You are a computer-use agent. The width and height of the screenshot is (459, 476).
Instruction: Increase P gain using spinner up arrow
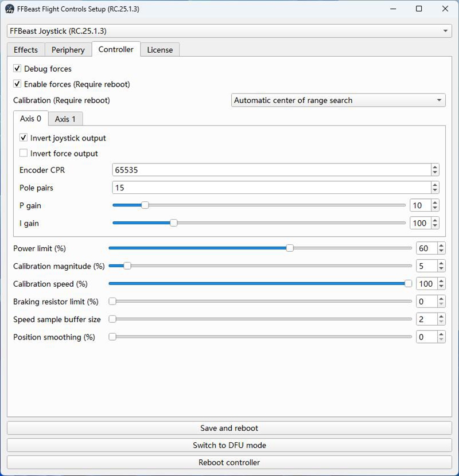(x=435, y=202)
